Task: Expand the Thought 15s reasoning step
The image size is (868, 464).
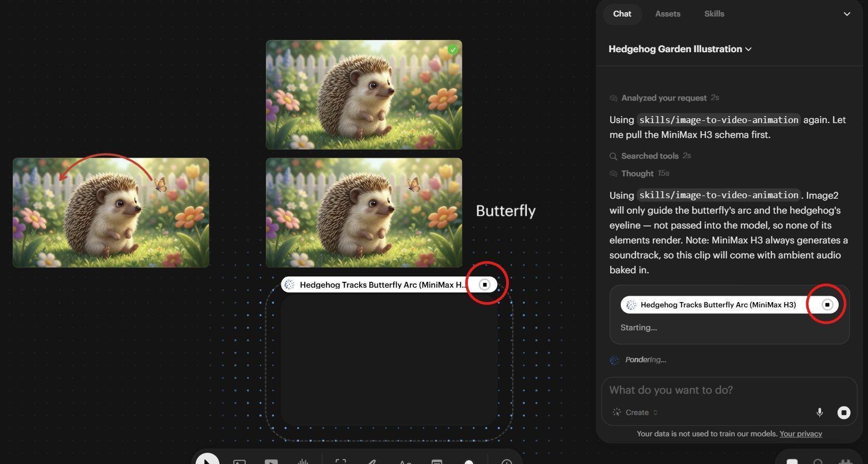Action: (639, 174)
